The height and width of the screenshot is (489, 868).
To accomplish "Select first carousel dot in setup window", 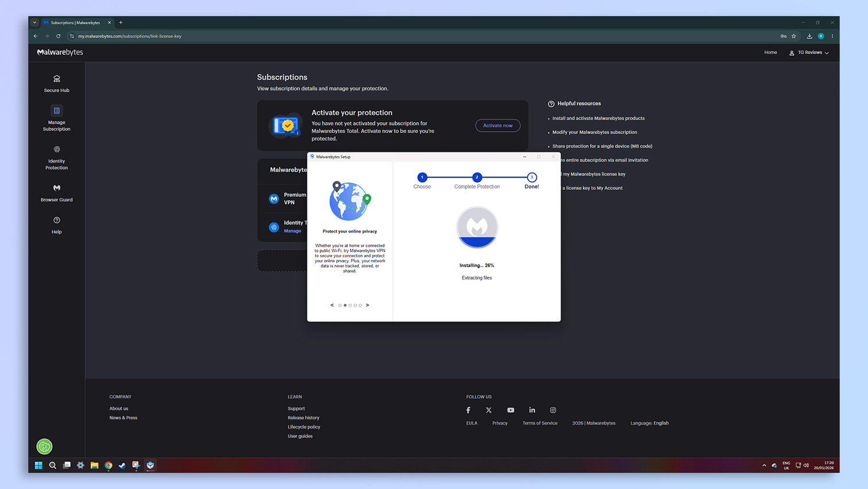I will pos(340,305).
